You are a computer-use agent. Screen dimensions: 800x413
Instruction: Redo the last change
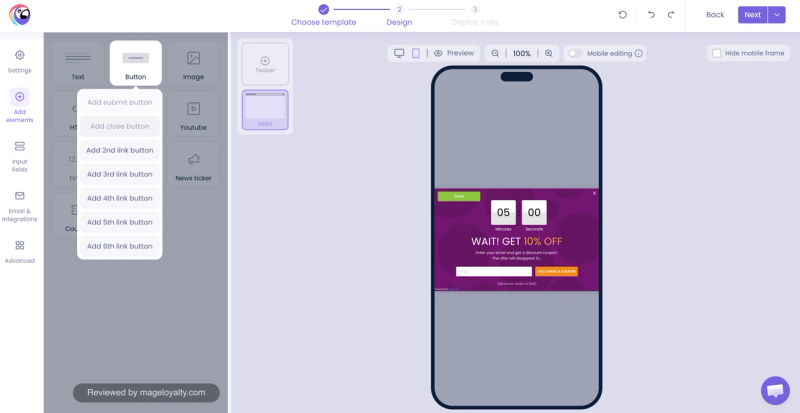point(671,15)
